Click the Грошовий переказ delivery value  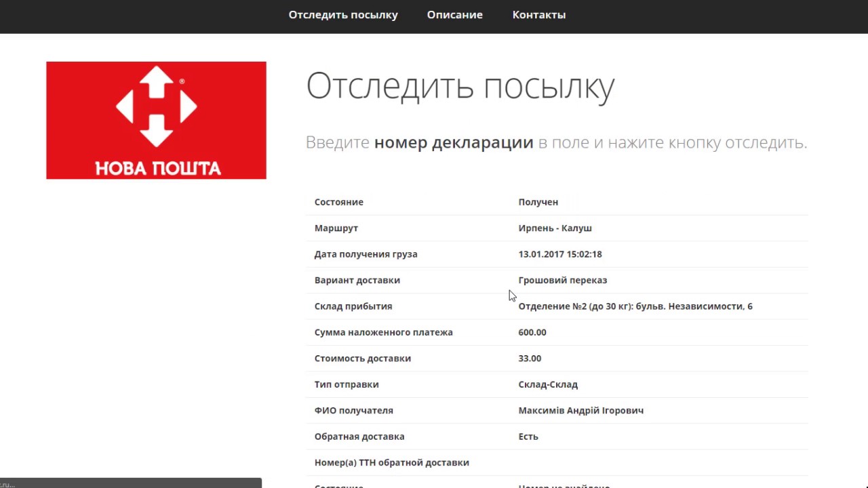click(x=562, y=281)
